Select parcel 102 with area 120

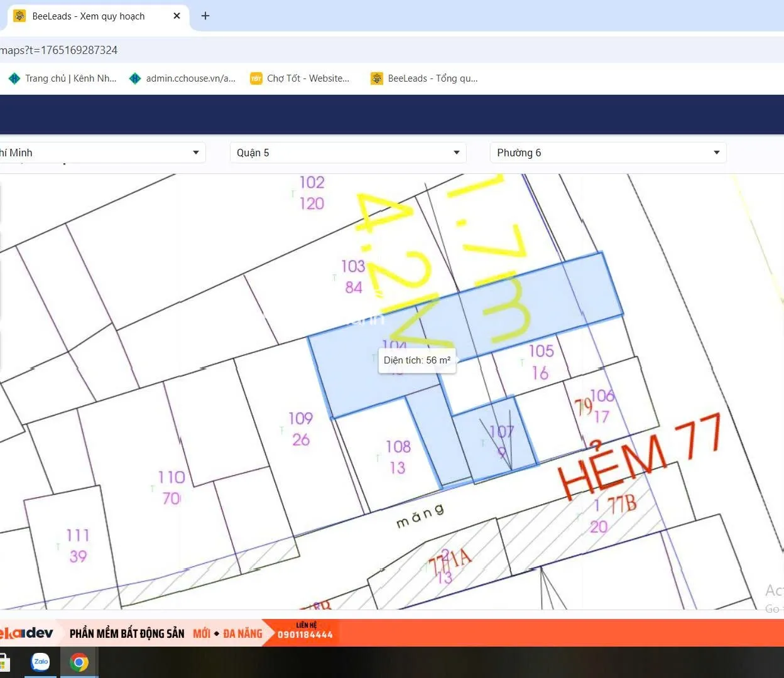[312, 193]
